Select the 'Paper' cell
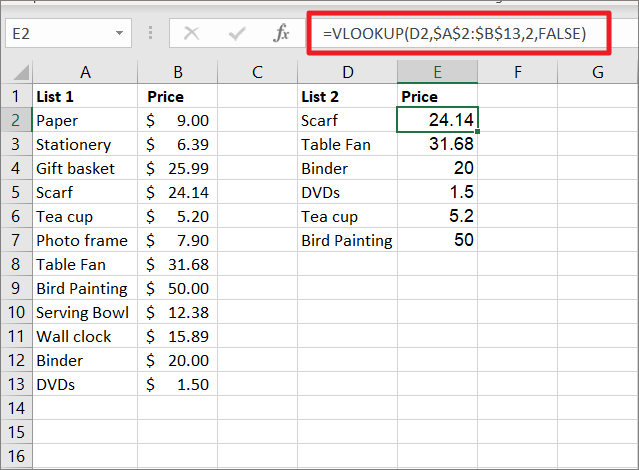The image size is (639, 470). [x=85, y=120]
